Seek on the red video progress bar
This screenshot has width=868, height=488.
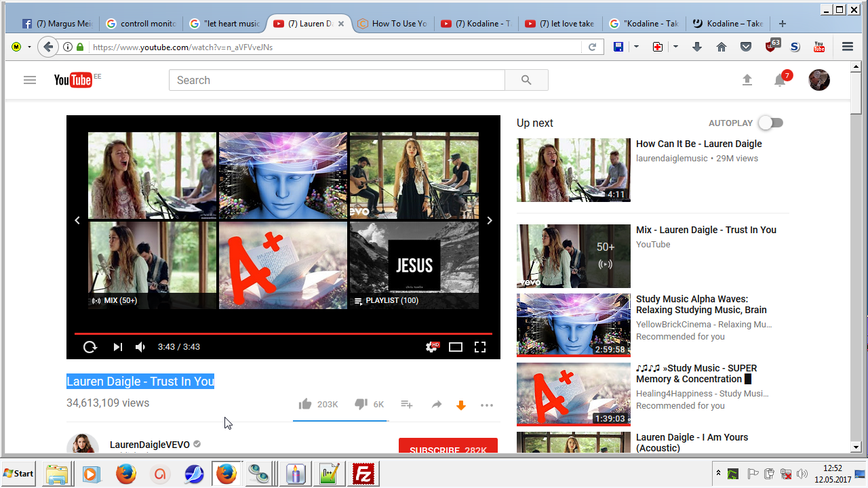[283, 333]
